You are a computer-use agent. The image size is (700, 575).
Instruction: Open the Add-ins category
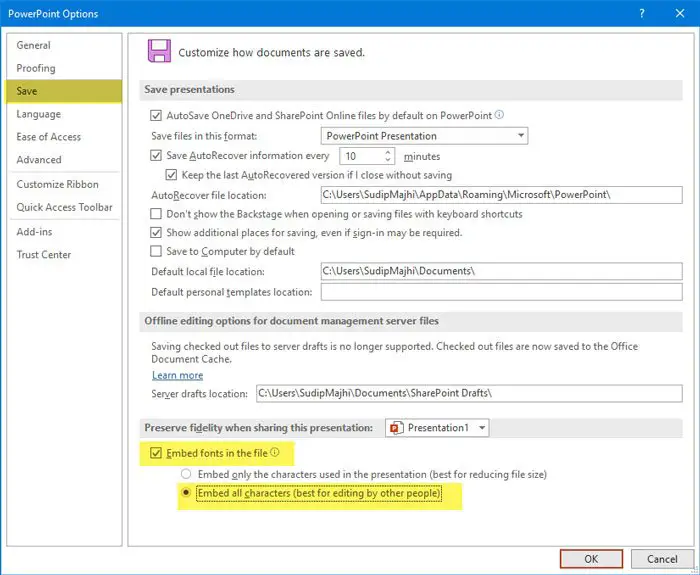(64, 231)
